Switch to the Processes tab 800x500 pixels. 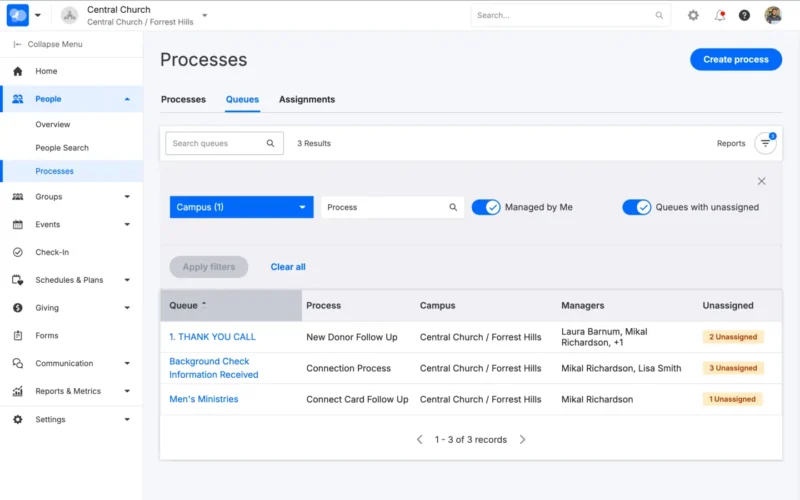click(183, 99)
